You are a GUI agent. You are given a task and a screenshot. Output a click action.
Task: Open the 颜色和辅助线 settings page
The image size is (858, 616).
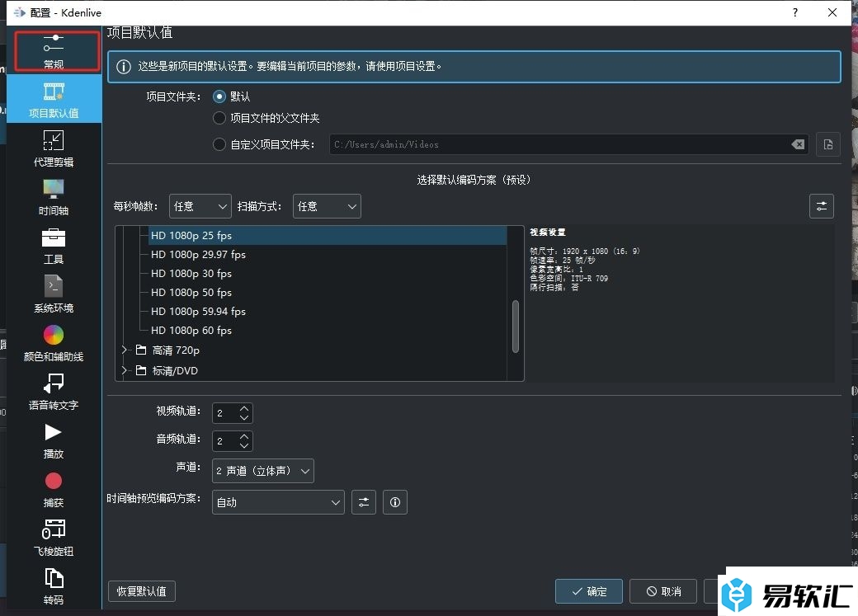[54, 342]
